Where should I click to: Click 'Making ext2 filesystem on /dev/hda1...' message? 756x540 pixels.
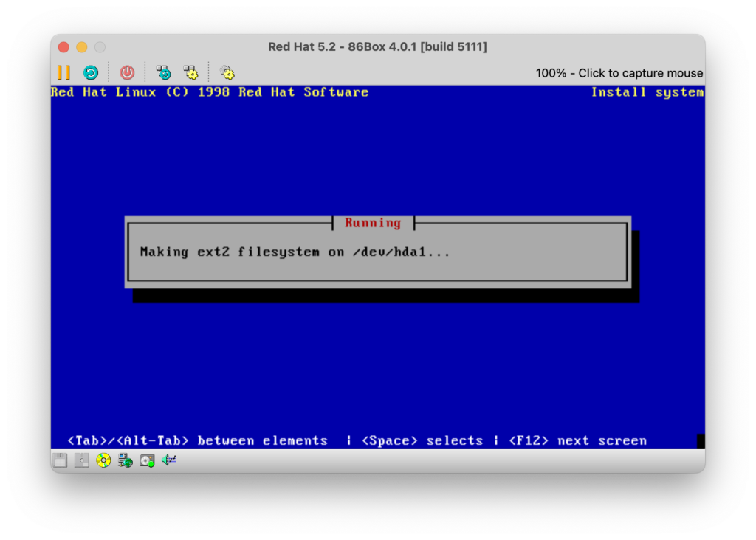(295, 252)
